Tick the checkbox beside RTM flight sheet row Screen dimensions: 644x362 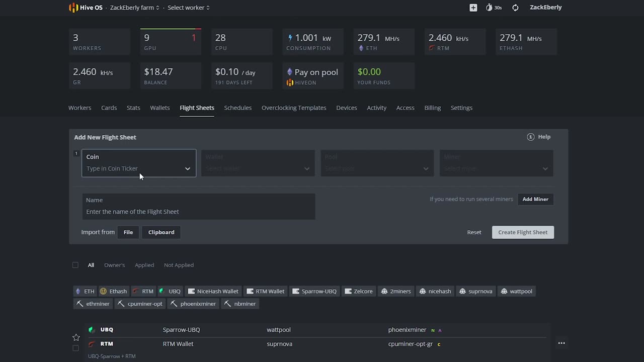click(x=76, y=348)
